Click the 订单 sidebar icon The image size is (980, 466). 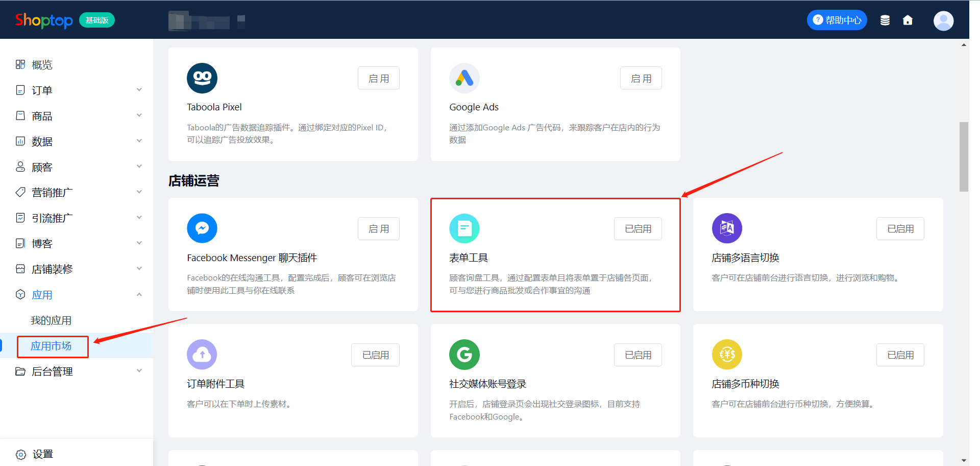pyautogui.click(x=20, y=90)
